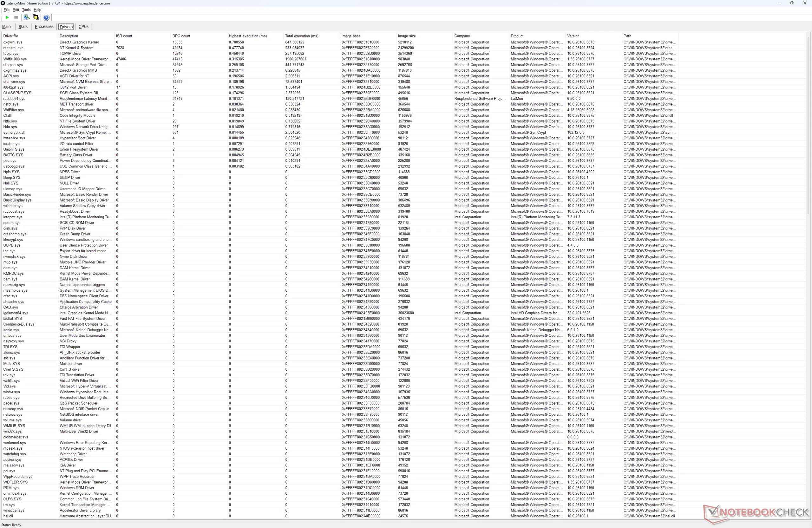
Task: Select the WdFilter.sys driver row
Action: point(340,110)
